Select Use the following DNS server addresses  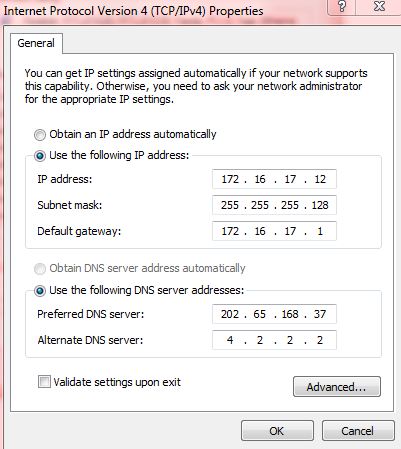pyautogui.click(x=40, y=291)
